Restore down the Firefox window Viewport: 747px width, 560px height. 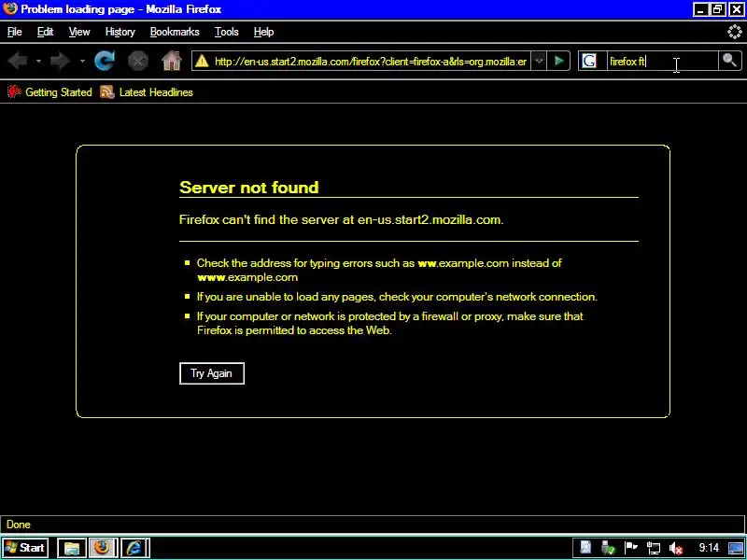coord(718,9)
